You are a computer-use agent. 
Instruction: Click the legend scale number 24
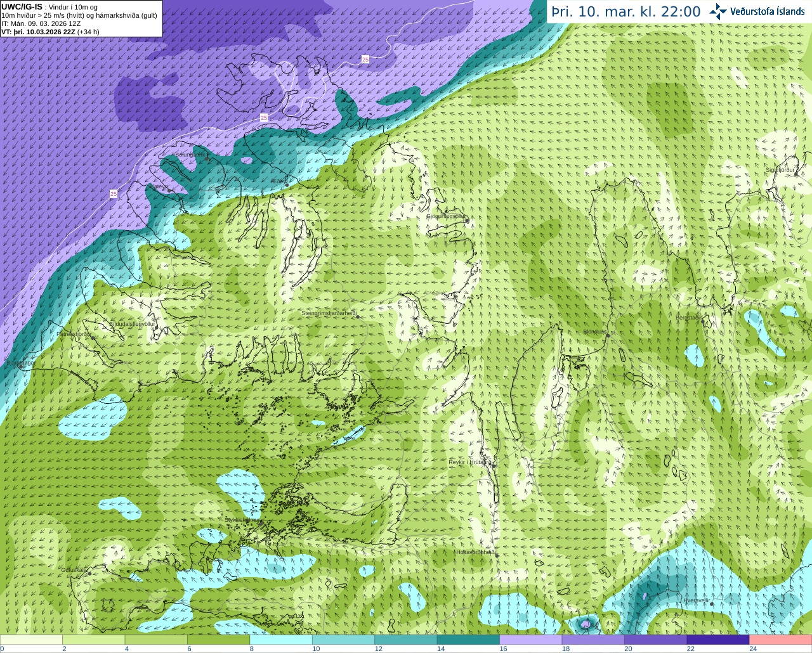click(753, 649)
